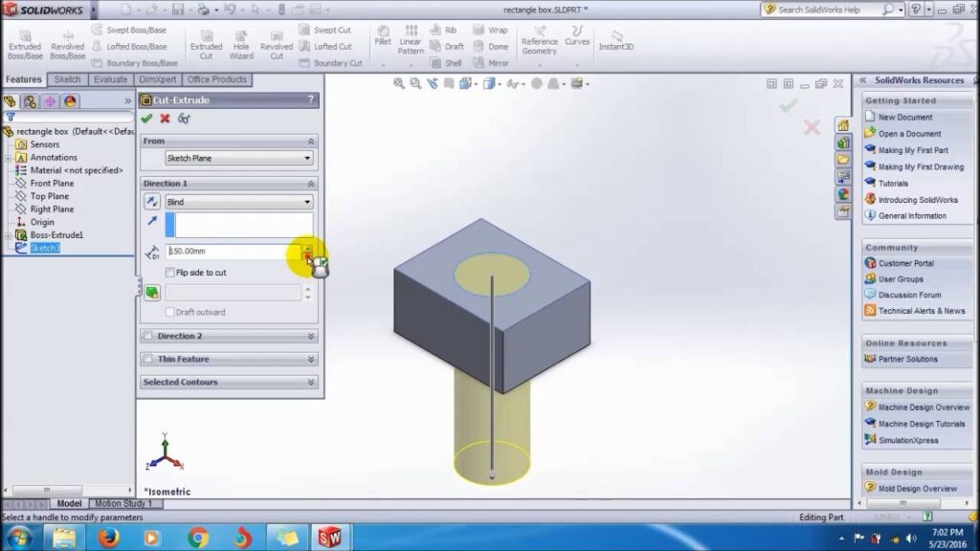
Task: Cancel the Cut-Extrude with red X
Action: click(x=165, y=118)
